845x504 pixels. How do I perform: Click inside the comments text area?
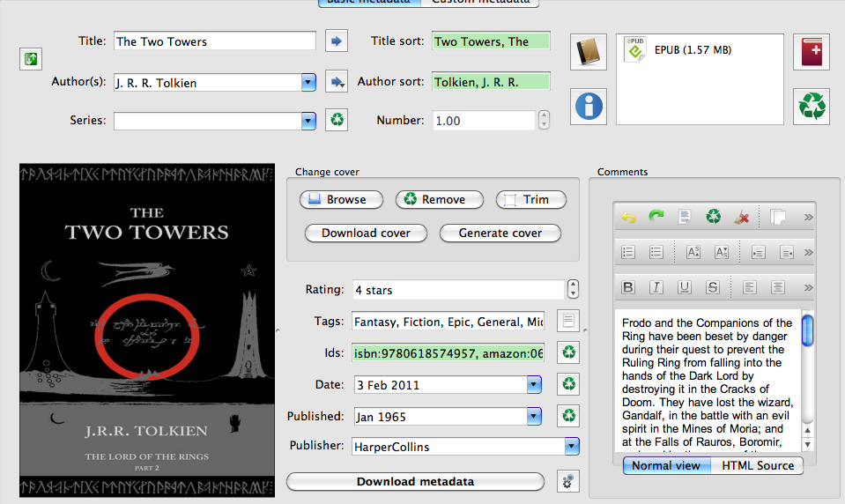point(707,381)
